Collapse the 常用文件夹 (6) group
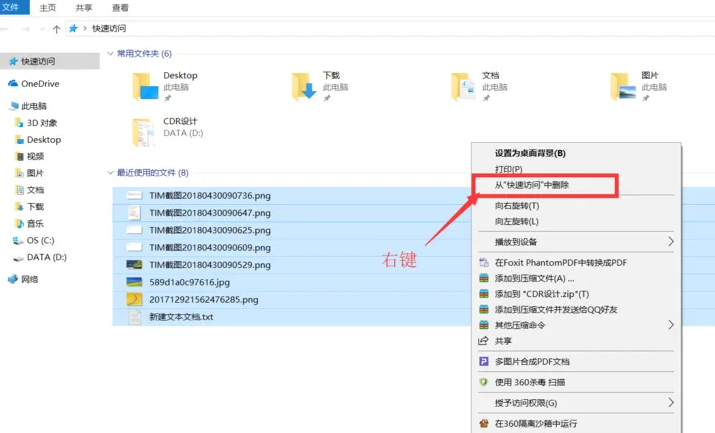Screen dimensions: 715x433 tap(110, 54)
